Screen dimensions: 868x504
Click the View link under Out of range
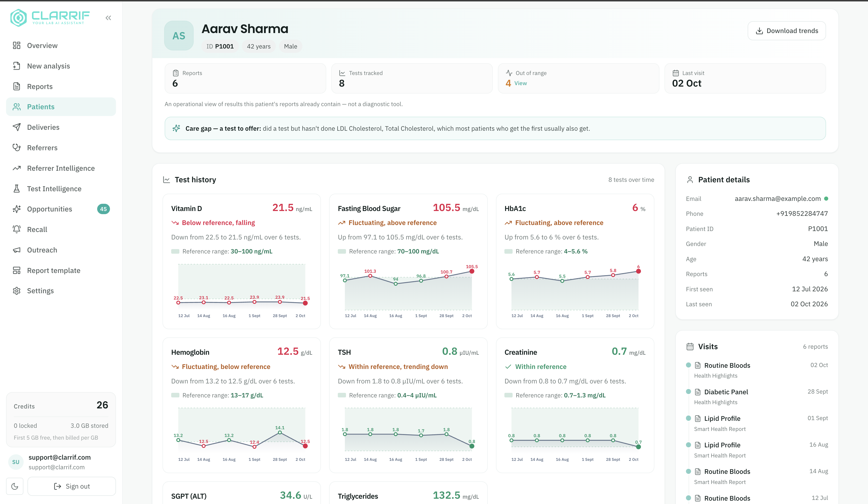point(521,83)
